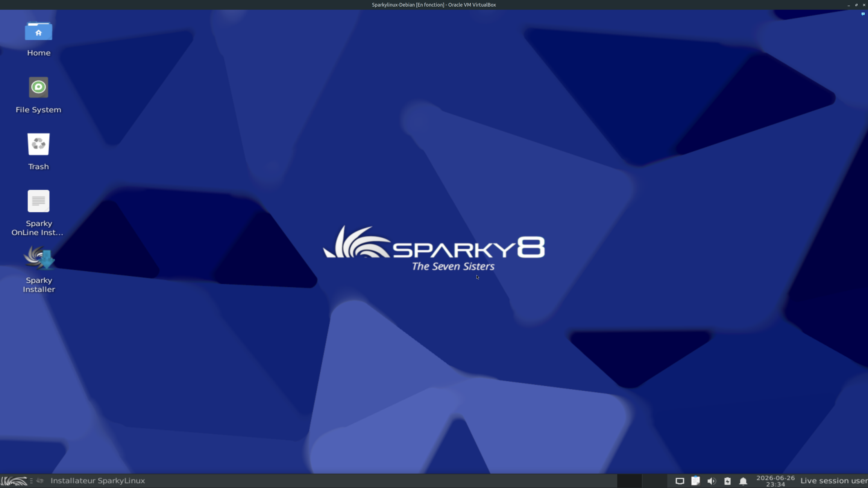Click the clock showing 2026-06-26 23:34
868x488 pixels.
point(775,481)
